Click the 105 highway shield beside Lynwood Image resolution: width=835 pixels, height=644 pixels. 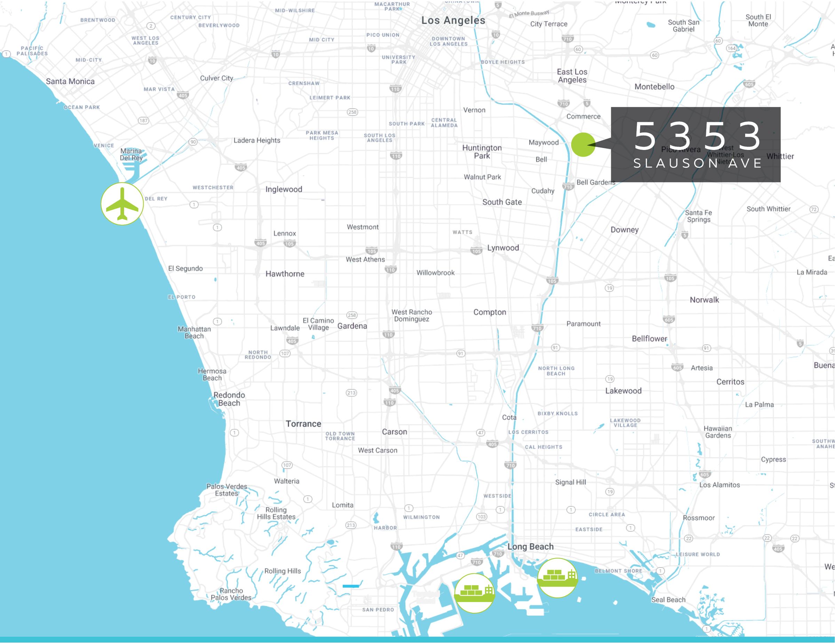[476, 251]
